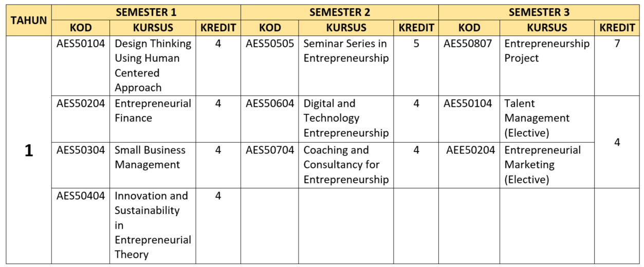Click course code AES50204

click(x=81, y=104)
